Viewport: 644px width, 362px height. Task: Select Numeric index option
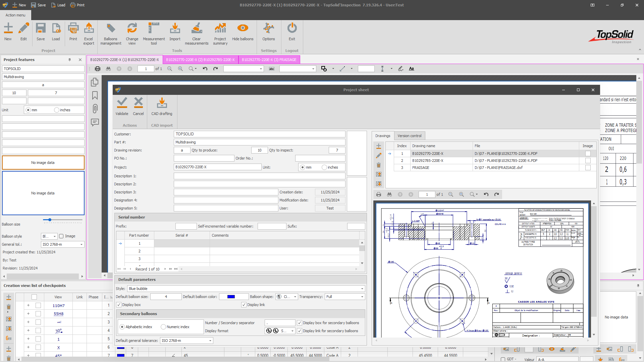click(163, 327)
